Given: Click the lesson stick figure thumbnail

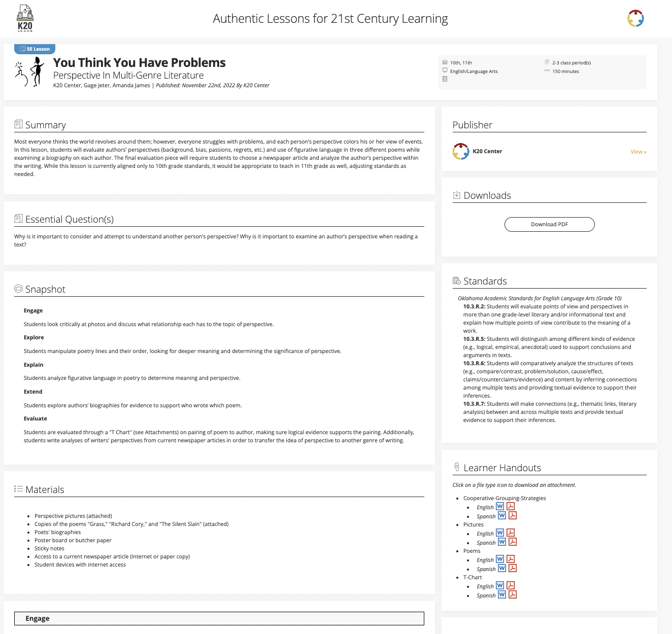Looking at the screenshot, I should point(30,72).
